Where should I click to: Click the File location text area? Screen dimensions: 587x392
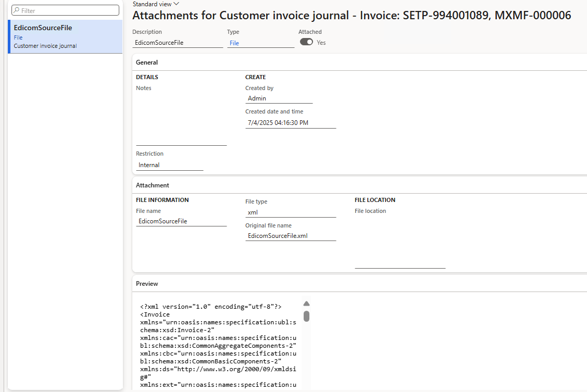point(400,242)
